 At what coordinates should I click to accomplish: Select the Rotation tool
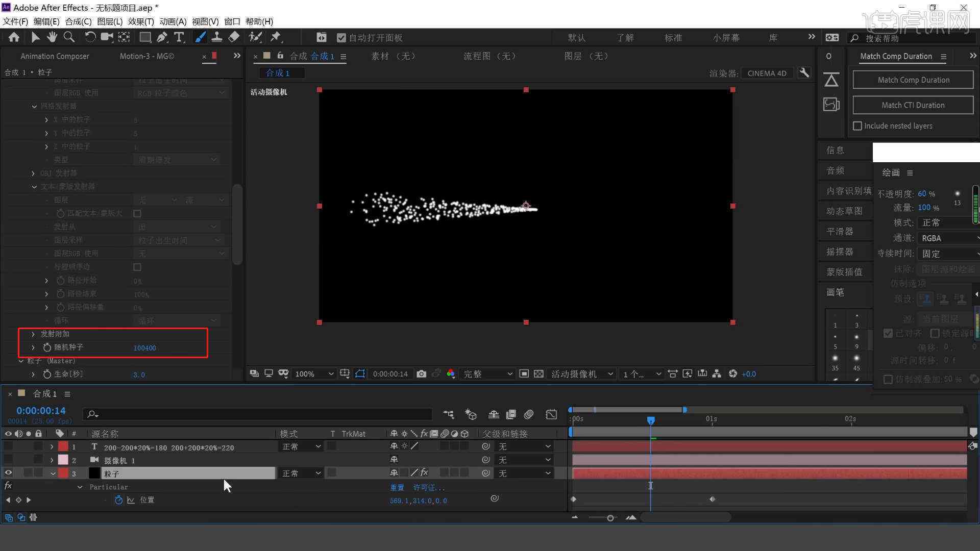[90, 37]
